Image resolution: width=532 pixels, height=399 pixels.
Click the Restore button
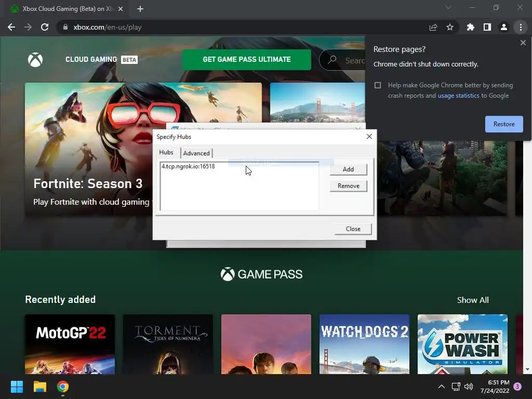click(x=504, y=124)
